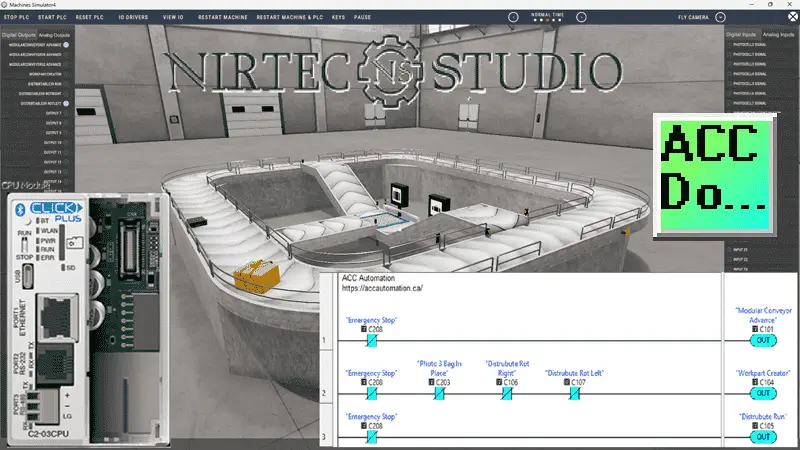Click the FLY CAMERA label

pyautogui.click(x=693, y=17)
